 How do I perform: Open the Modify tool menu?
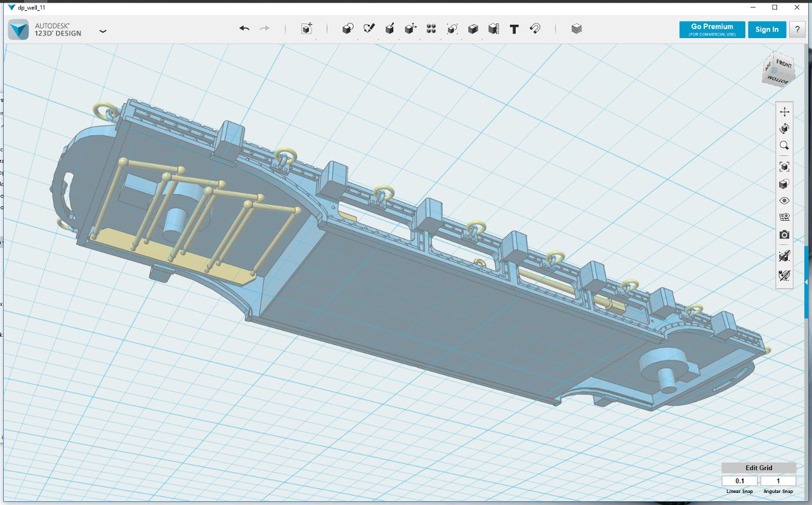click(x=410, y=29)
